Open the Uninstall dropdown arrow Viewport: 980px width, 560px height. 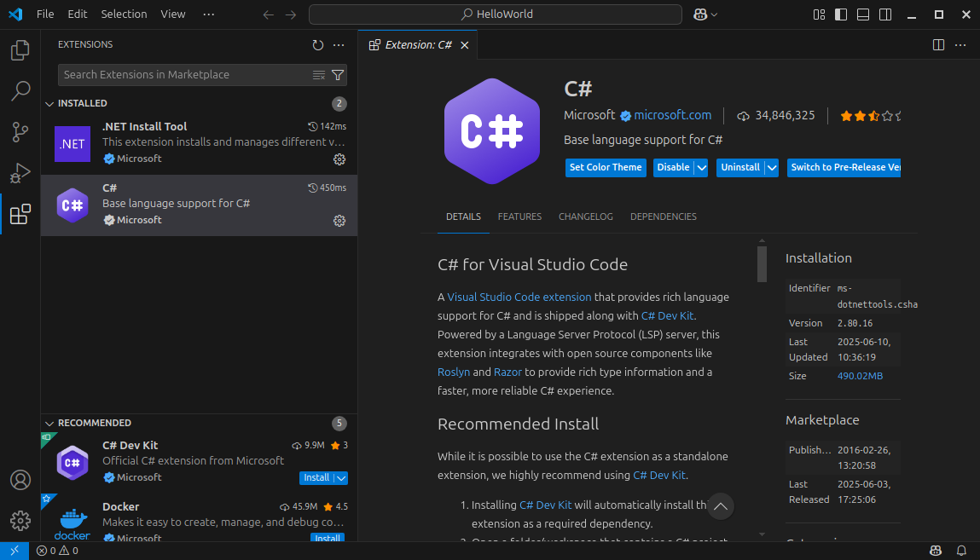772,167
